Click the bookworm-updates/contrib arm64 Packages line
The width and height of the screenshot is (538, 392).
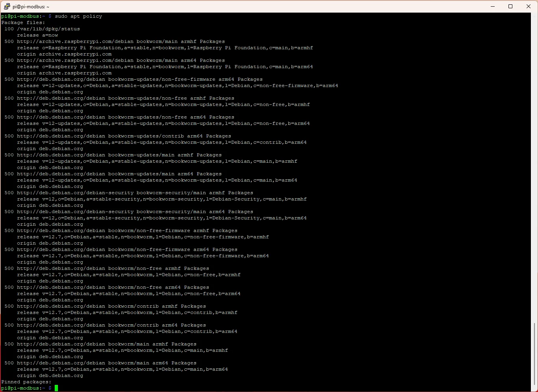coord(118,136)
